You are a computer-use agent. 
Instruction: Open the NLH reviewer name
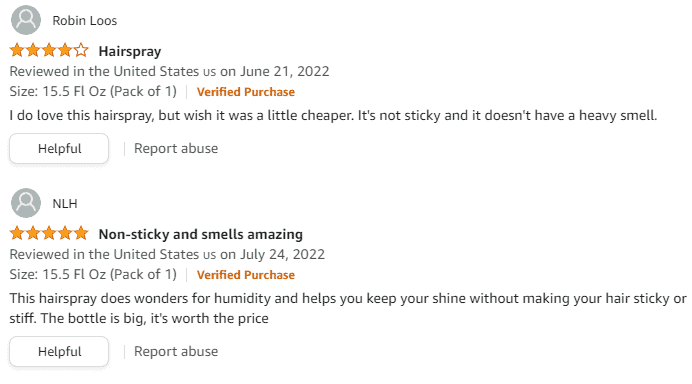point(65,203)
